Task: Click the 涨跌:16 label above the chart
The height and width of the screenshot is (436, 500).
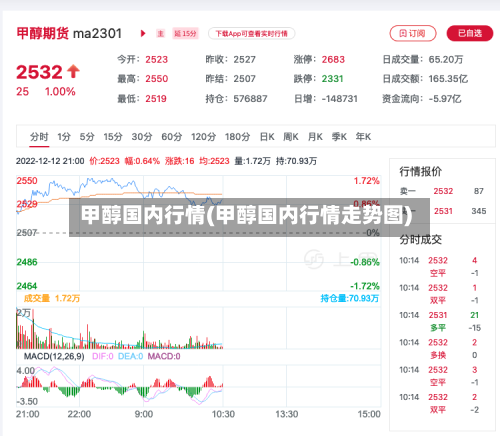Action: [x=179, y=161]
